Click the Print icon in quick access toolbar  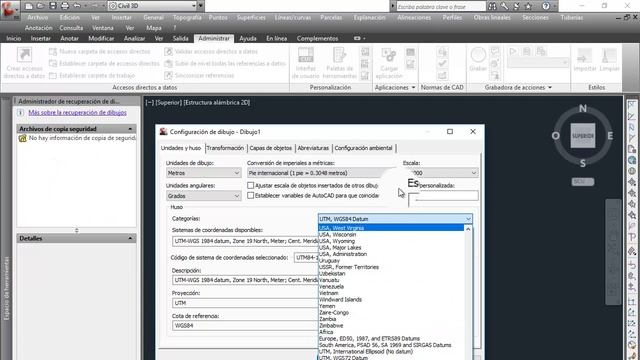pyautogui.click(x=64, y=6)
